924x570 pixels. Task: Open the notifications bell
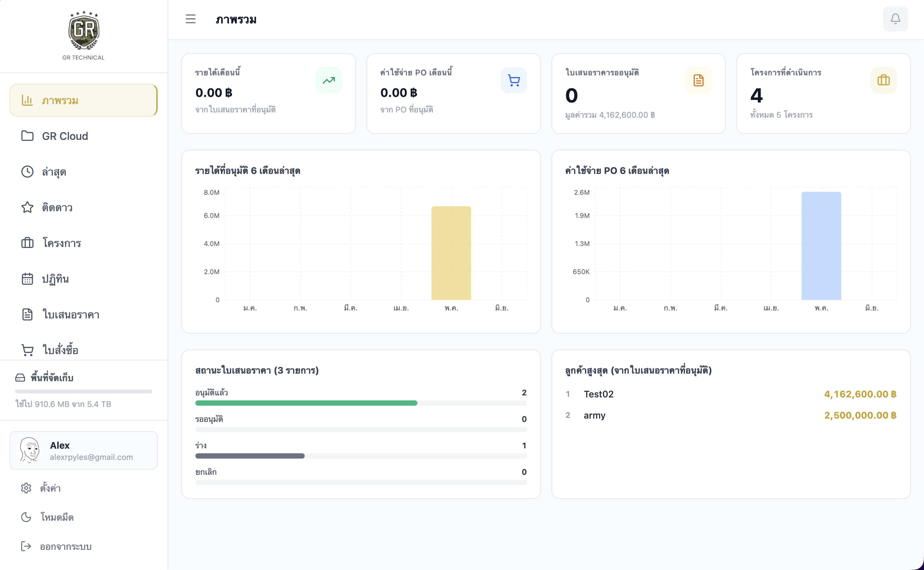point(895,19)
